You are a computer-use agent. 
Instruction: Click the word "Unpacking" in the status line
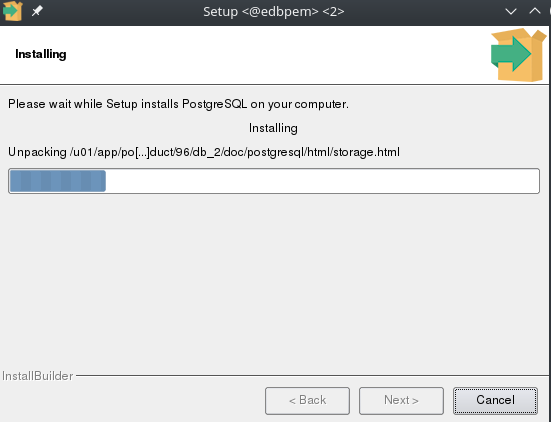pyautogui.click(x=37, y=152)
